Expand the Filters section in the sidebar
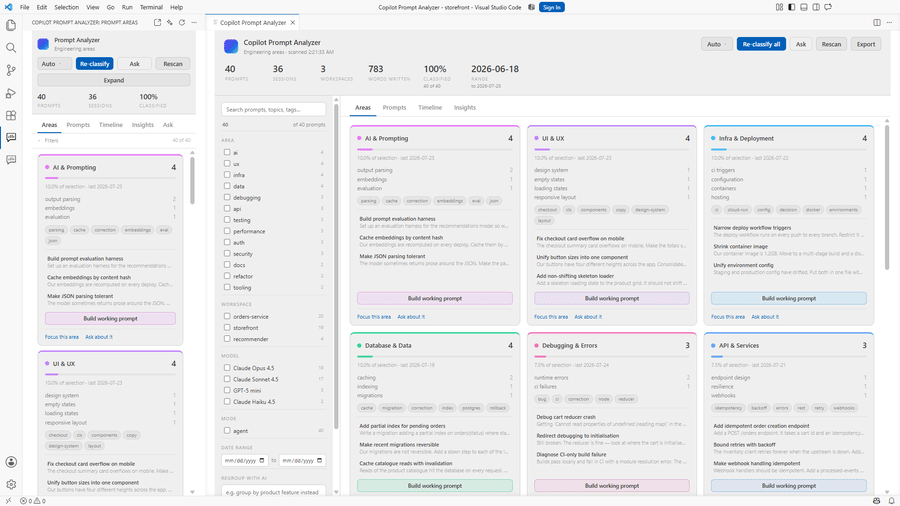The image size is (900, 506). (49, 141)
